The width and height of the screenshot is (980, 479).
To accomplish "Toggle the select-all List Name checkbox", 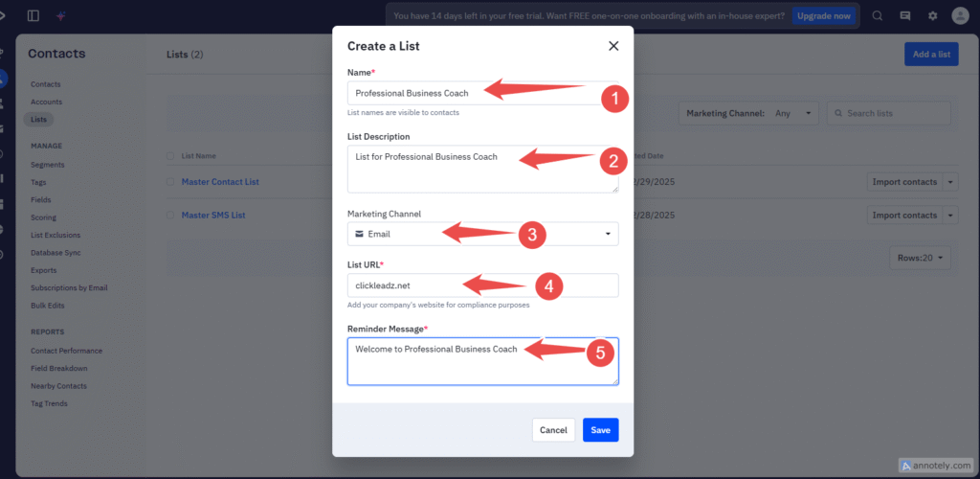I will click(170, 155).
